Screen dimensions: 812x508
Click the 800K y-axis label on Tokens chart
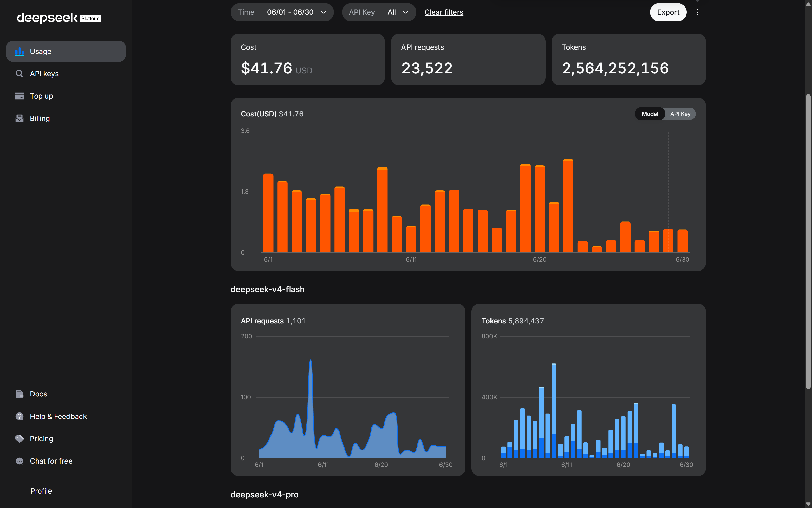(489, 336)
